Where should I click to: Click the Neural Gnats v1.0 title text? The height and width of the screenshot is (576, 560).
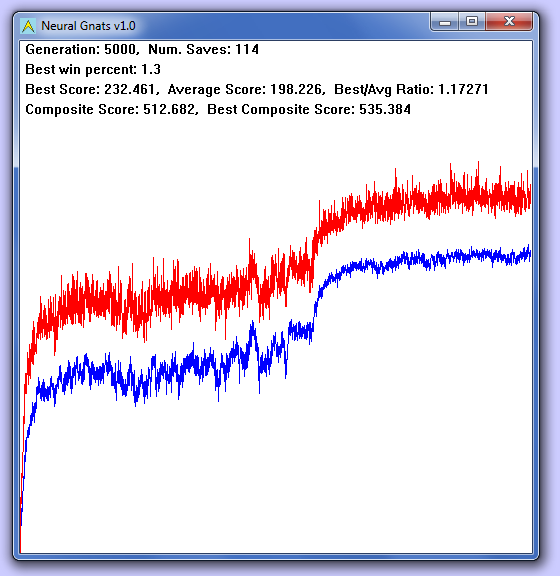click(88, 26)
